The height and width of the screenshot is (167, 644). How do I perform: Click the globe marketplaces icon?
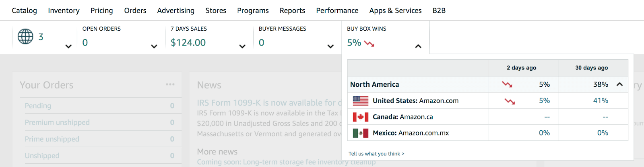pos(25,36)
